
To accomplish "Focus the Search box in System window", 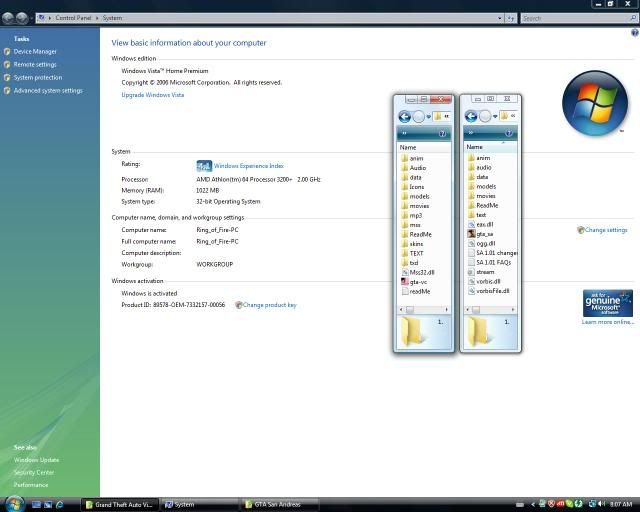I will 579,18.
